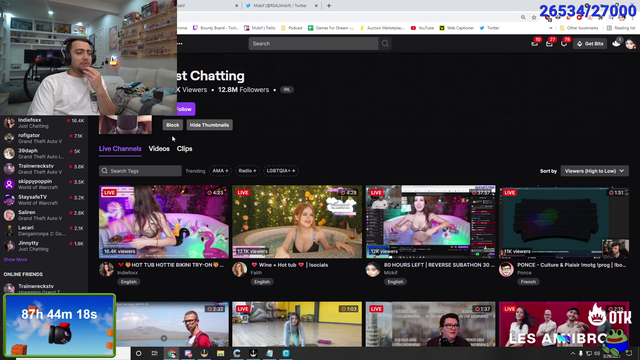Open StaysafeTV channel in sidebar
This screenshot has width=640, height=360.
click(44, 200)
